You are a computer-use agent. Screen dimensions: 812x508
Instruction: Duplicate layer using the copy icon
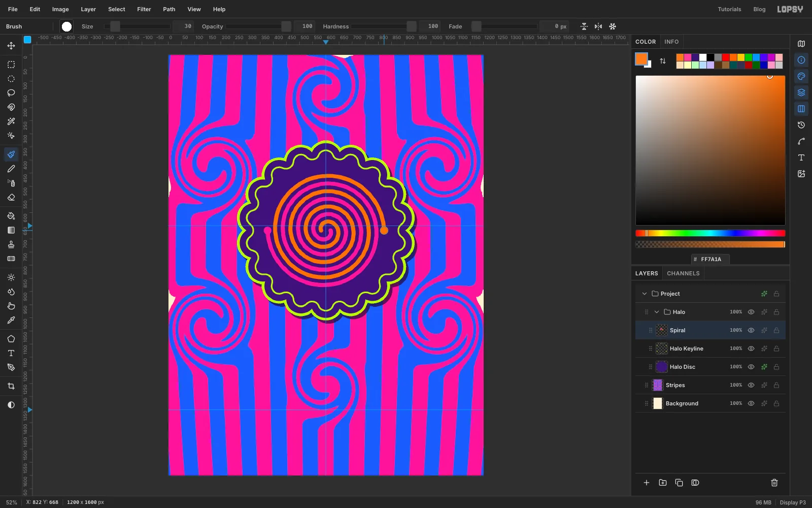(x=679, y=483)
